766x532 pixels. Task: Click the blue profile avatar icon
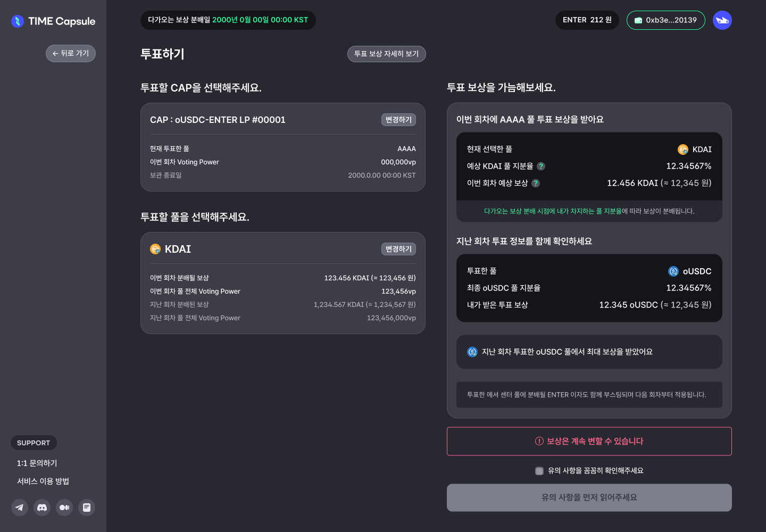point(722,20)
